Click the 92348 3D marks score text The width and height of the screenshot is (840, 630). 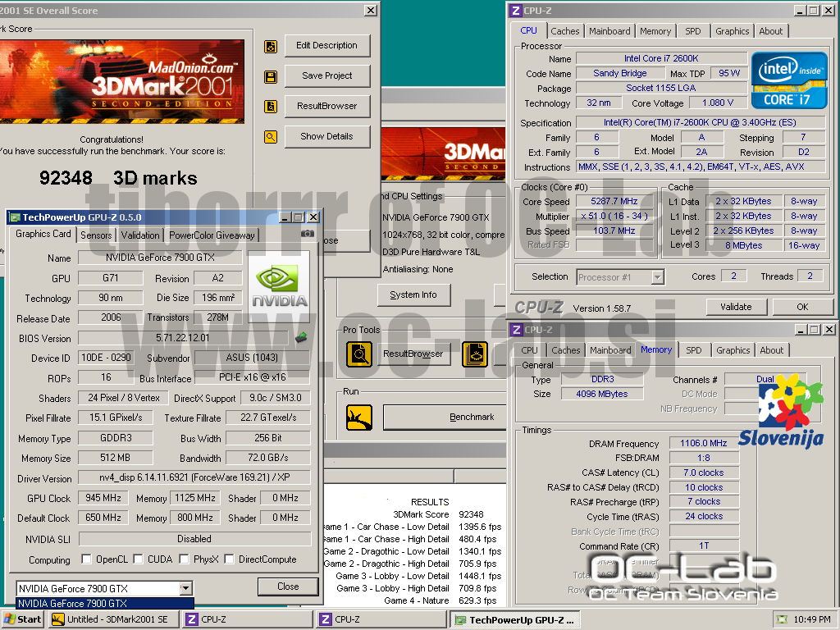[118, 178]
